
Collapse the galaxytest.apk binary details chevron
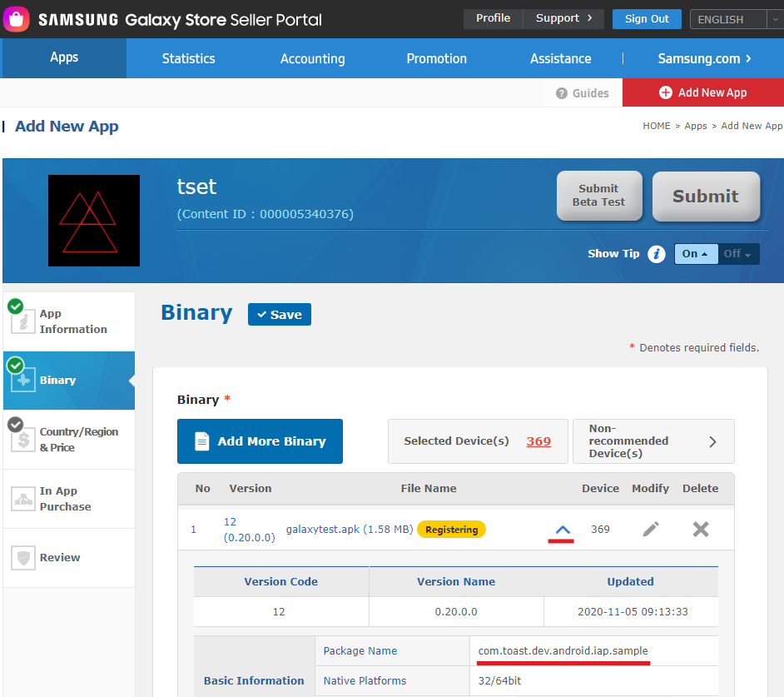tap(562, 530)
